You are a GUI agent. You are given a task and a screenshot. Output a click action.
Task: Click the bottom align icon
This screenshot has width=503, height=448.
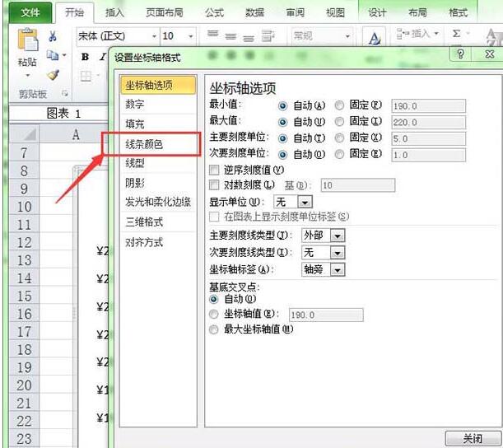(249, 38)
